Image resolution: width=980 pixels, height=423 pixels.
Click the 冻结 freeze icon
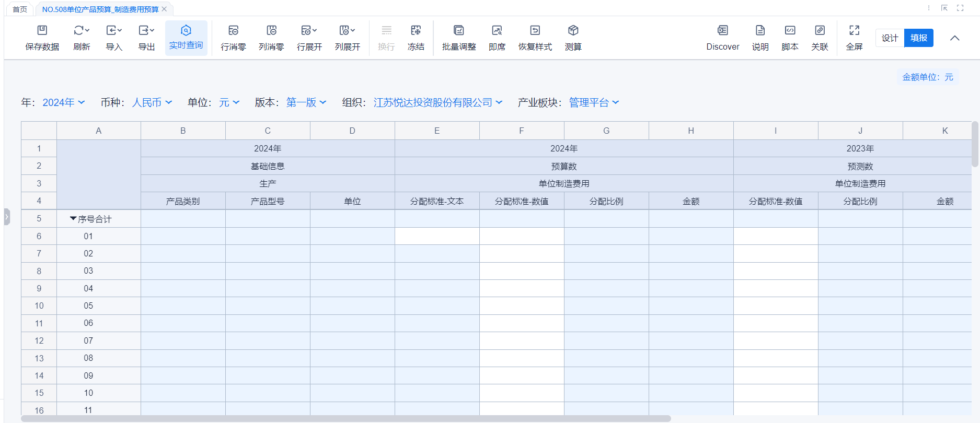416,31
